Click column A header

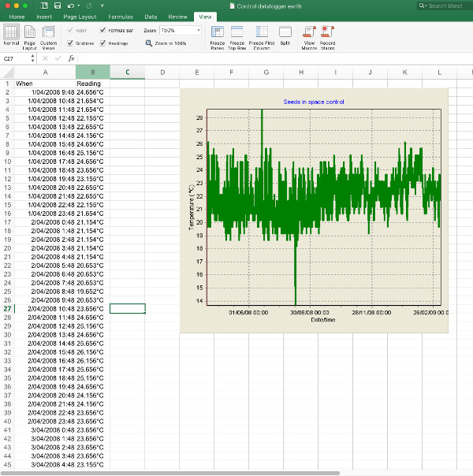click(x=45, y=73)
